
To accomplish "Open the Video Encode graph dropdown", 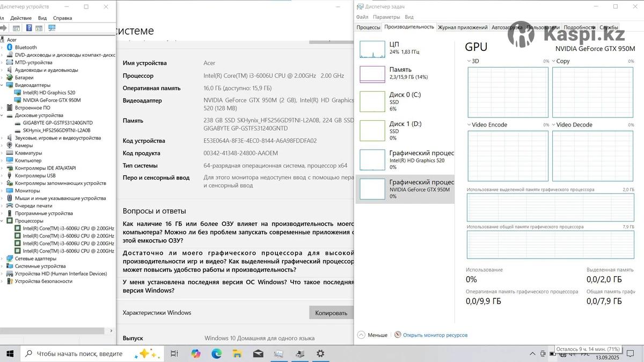I will [470, 125].
